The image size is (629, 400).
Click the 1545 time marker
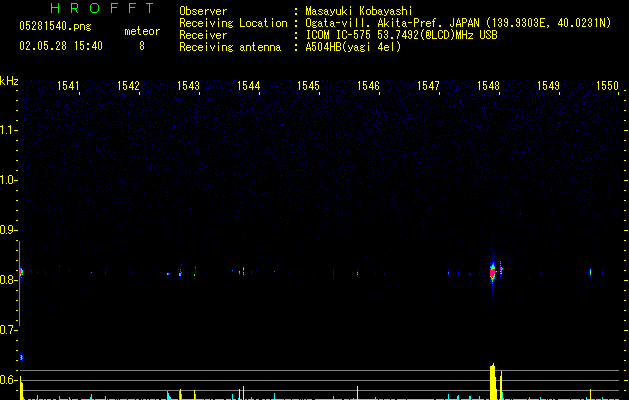click(x=308, y=86)
